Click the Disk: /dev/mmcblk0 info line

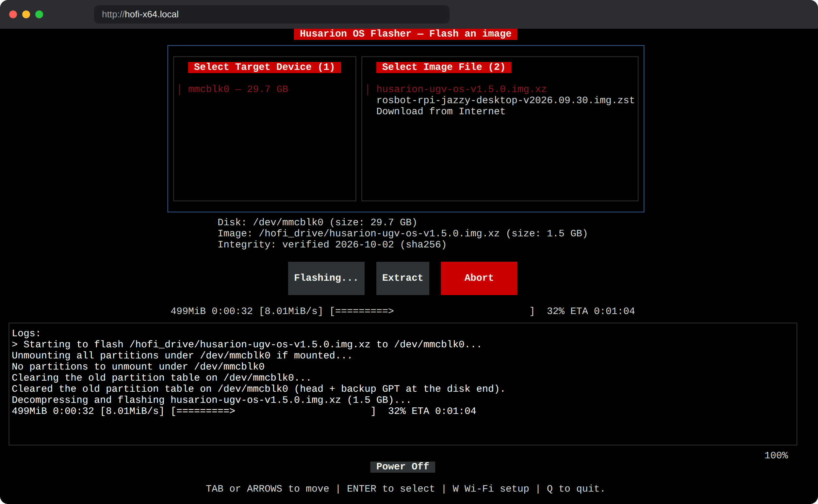click(317, 222)
